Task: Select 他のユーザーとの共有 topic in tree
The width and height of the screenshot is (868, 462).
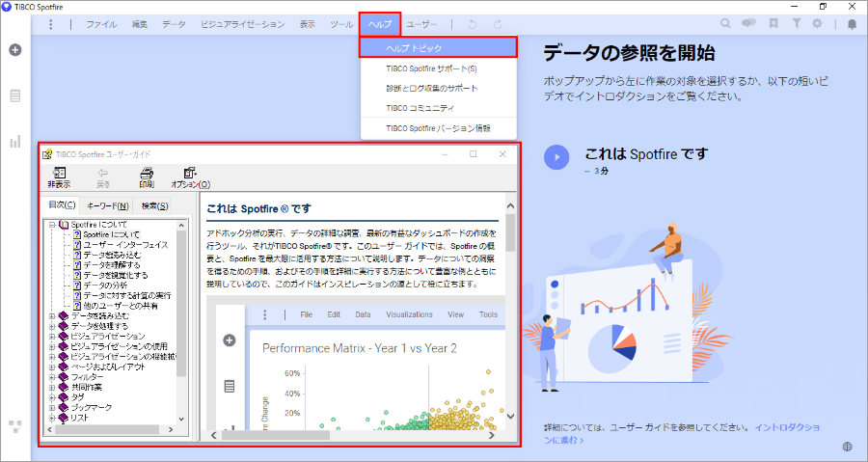Action: point(121,306)
